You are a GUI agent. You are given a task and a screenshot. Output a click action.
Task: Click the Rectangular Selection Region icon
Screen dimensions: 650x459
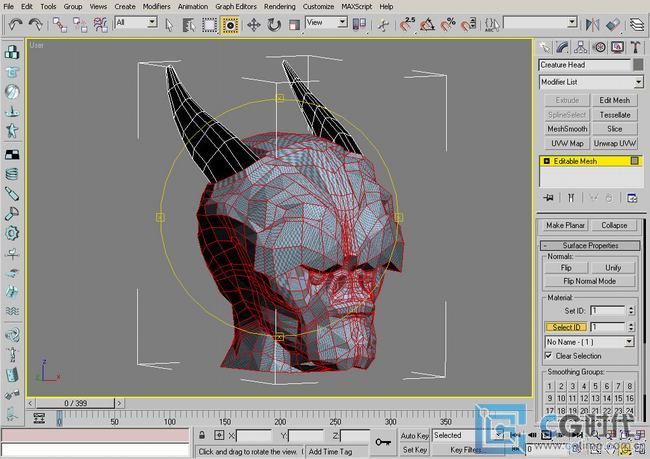click(209, 25)
